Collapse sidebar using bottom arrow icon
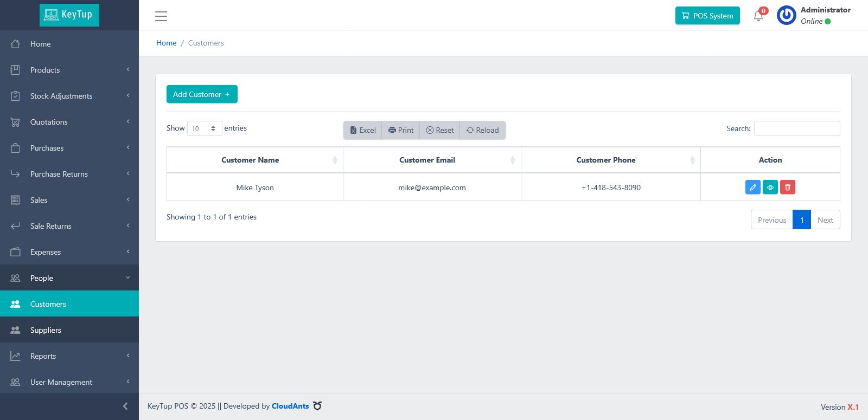Viewport: 868px width, 420px height. pyautogui.click(x=125, y=406)
